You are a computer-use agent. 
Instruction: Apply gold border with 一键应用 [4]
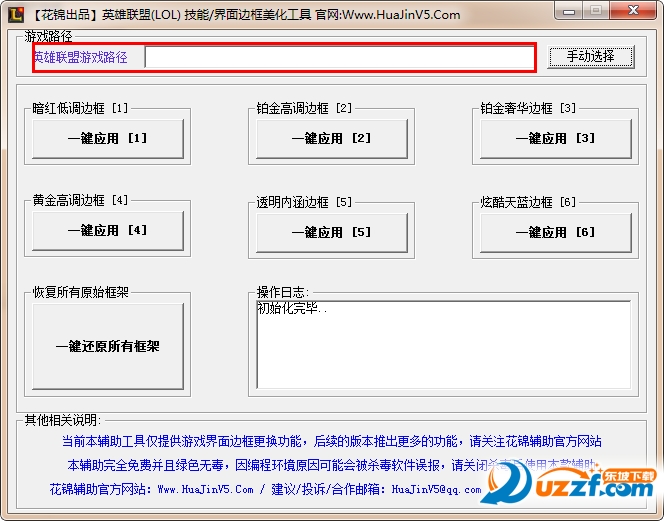tap(108, 231)
